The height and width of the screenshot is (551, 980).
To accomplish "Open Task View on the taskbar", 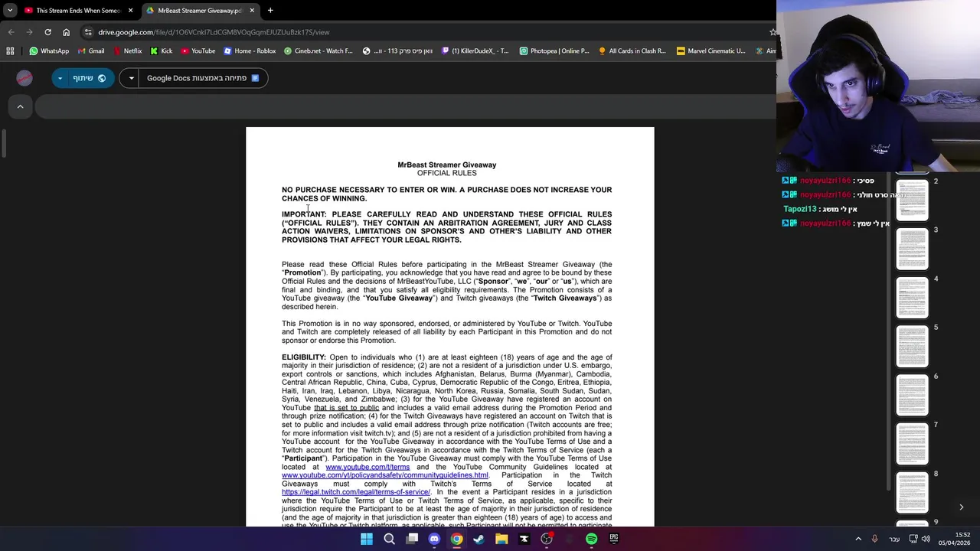I will (412, 539).
